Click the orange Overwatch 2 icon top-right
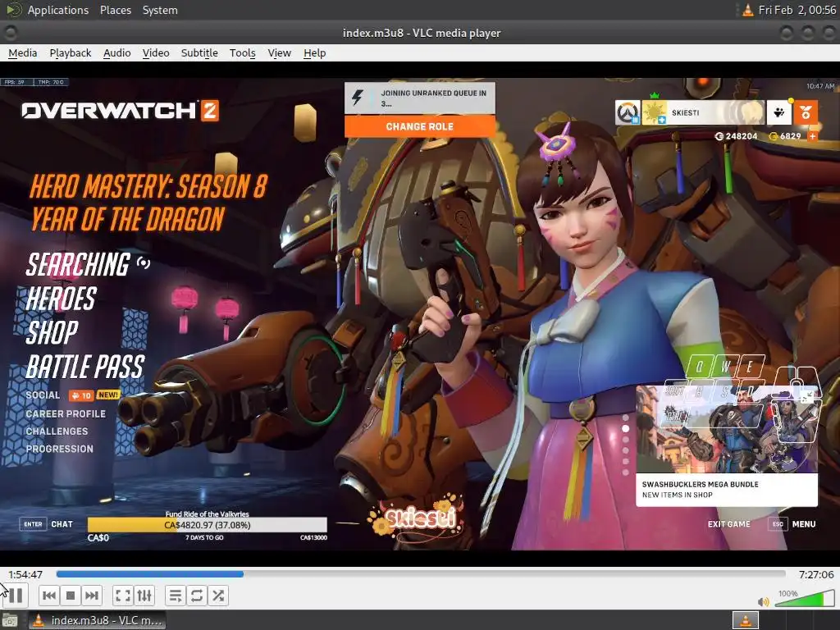 pos(806,112)
